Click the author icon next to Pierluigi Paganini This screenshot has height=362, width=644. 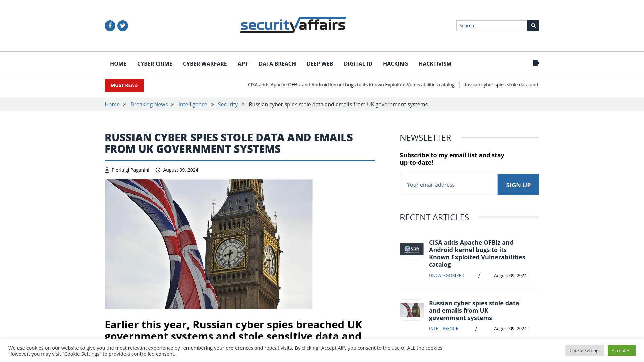[x=107, y=170]
